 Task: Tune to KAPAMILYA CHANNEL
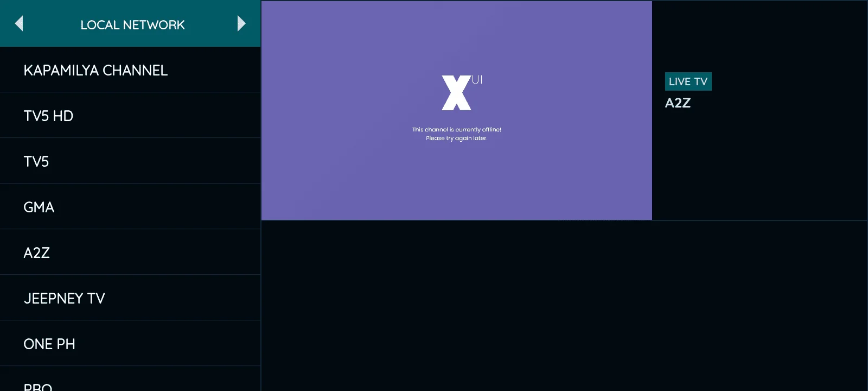[x=130, y=70]
